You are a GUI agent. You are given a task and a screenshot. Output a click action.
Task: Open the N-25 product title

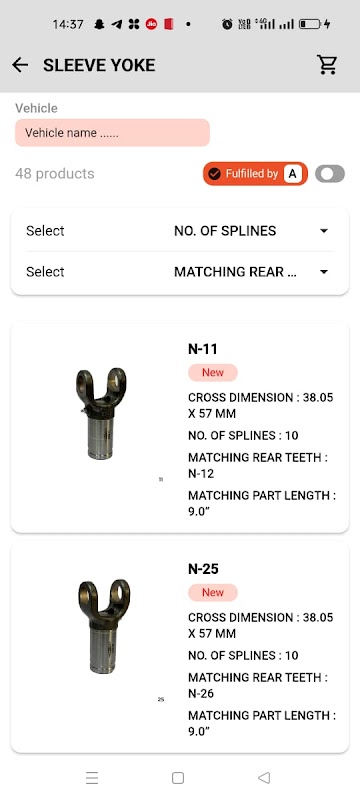(x=203, y=569)
